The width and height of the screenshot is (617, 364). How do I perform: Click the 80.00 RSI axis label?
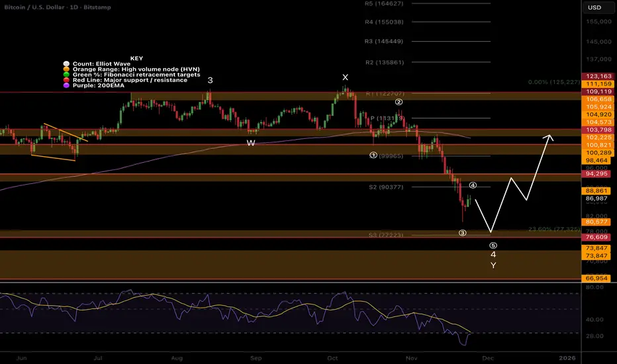click(x=594, y=287)
